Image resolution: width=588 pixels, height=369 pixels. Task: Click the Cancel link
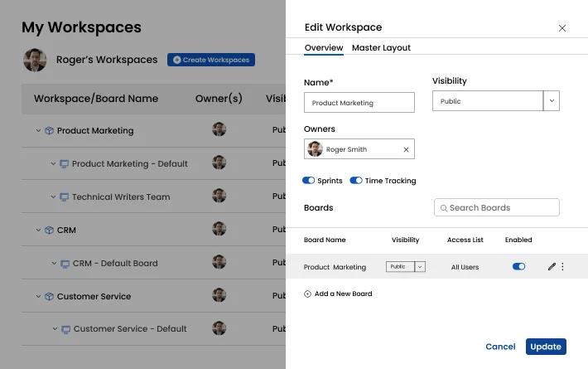click(x=500, y=347)
